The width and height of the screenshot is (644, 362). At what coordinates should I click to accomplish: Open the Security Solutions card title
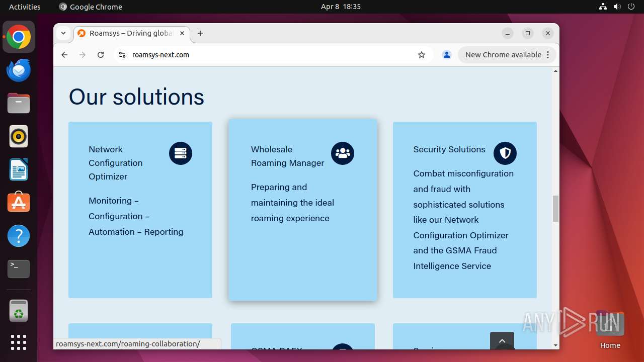[449, 149]
